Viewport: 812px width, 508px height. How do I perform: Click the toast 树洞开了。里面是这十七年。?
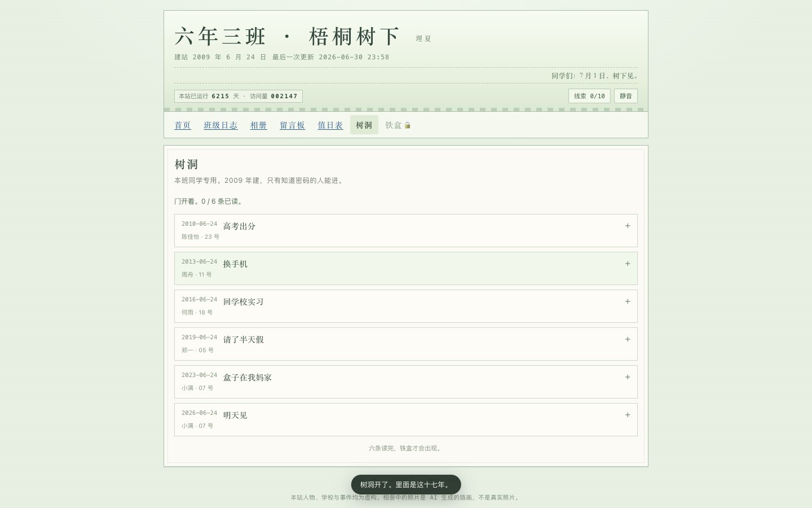coord(406,485)
